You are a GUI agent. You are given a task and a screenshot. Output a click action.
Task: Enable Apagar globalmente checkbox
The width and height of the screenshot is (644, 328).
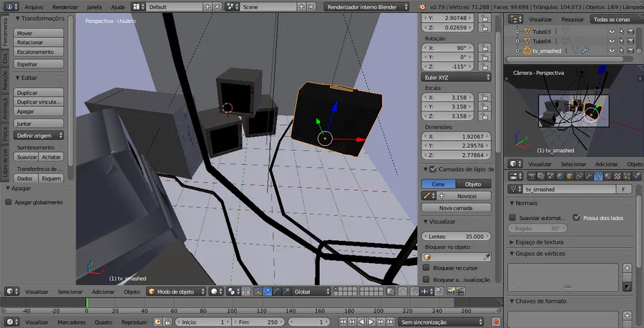[8, 202]
